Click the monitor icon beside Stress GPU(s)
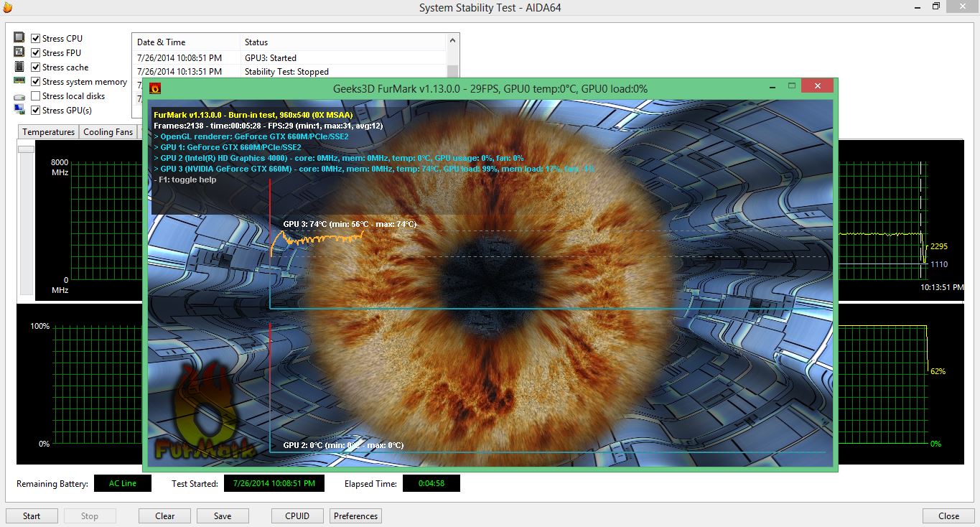The width and height of the screenshot is (980, 527). 19,110
